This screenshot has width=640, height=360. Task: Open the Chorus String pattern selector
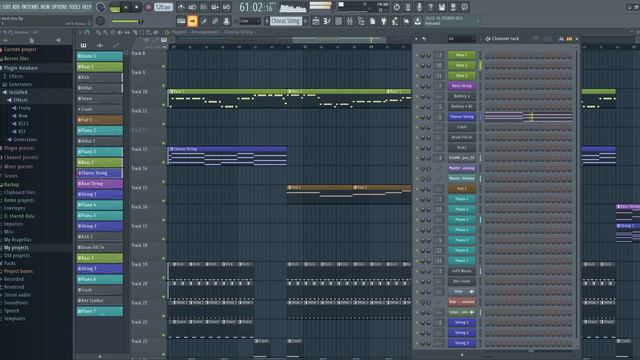(x=286, y=21)
